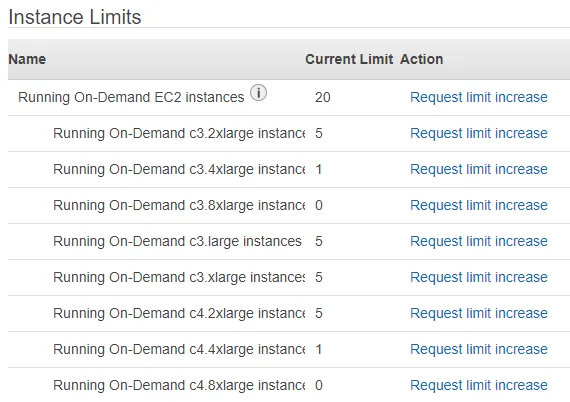Select 'Running On-Demand c3.xlarge' row name

[179, 277]
